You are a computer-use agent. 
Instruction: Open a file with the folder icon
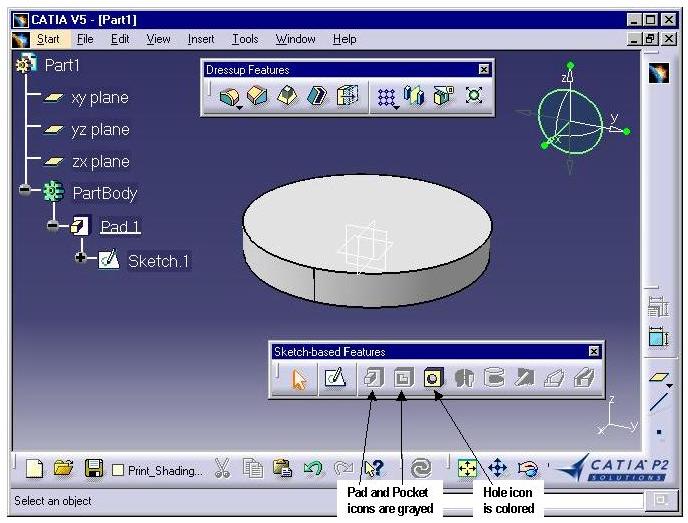(63, 468)
